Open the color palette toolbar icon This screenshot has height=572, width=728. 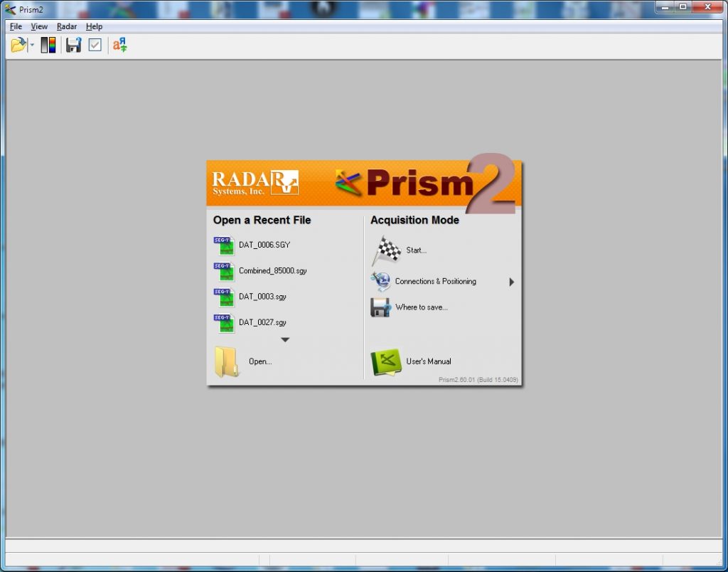(x=48, y=46)
